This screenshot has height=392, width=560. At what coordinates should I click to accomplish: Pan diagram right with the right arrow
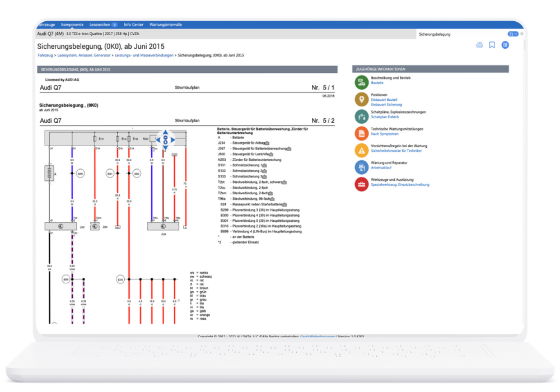point(173,140)
